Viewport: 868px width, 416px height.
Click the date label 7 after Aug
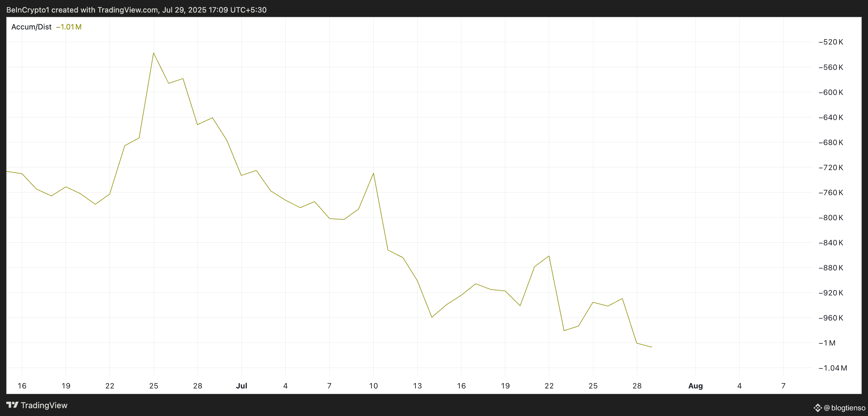click(783, 386)
